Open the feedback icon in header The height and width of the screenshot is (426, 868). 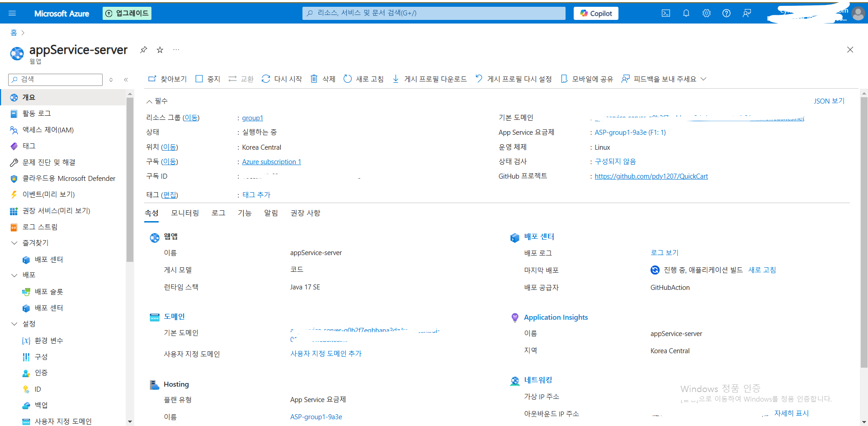click(746, 13)
